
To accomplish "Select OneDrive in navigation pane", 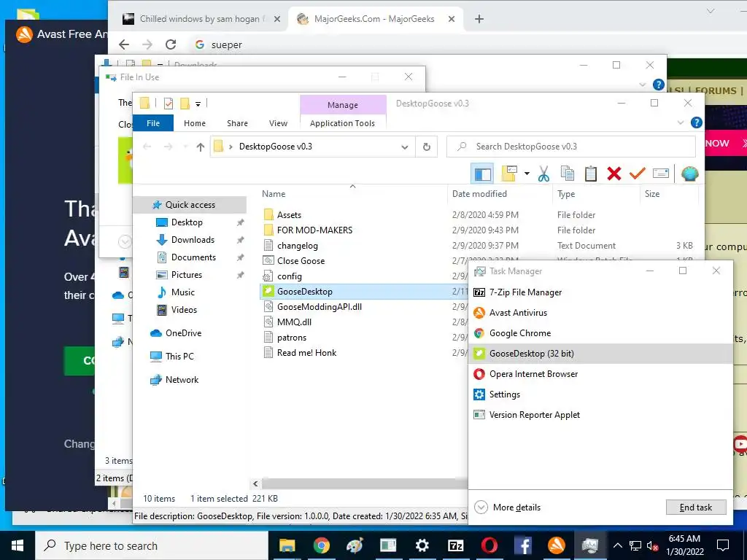I will [183, 333].
